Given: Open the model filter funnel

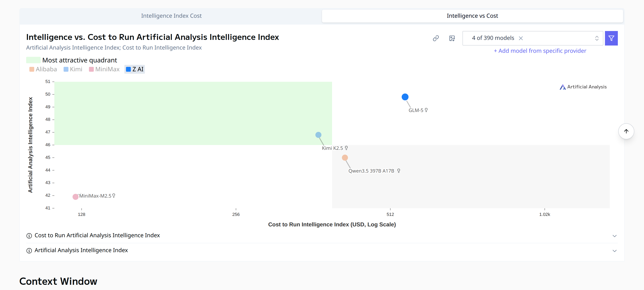Looking at the screenshot, I should [612, 38].
